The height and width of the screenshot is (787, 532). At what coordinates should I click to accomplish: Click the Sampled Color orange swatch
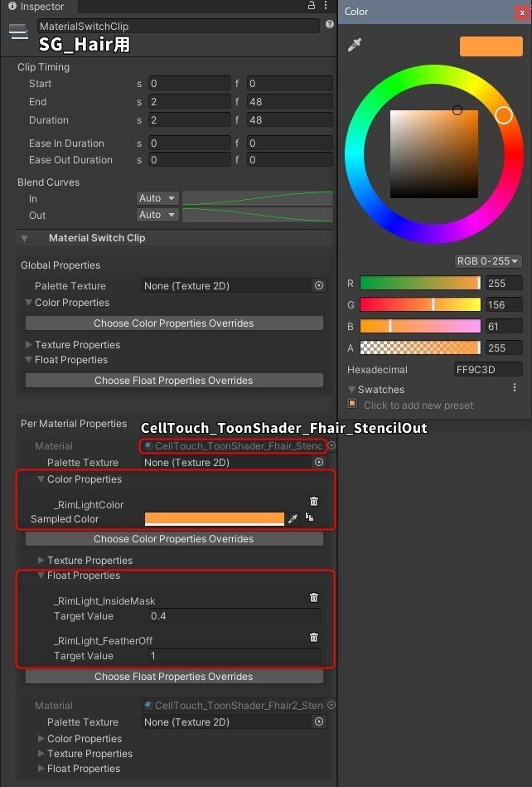tap(215, 519)
